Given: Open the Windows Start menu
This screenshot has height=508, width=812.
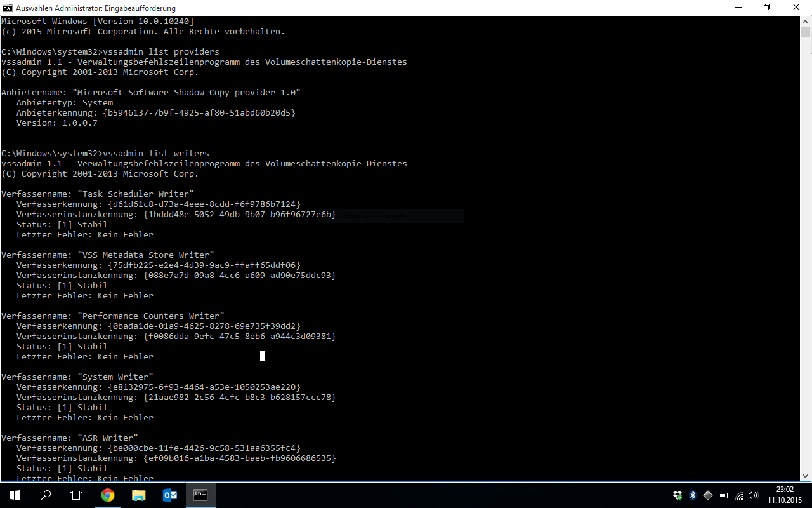Looking at the screenshot, I should click(15, 495).
